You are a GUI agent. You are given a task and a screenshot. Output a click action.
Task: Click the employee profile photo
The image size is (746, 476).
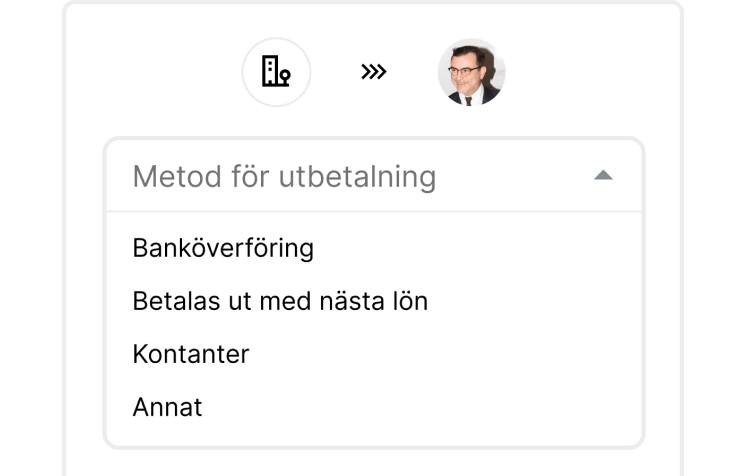(472, 72)
